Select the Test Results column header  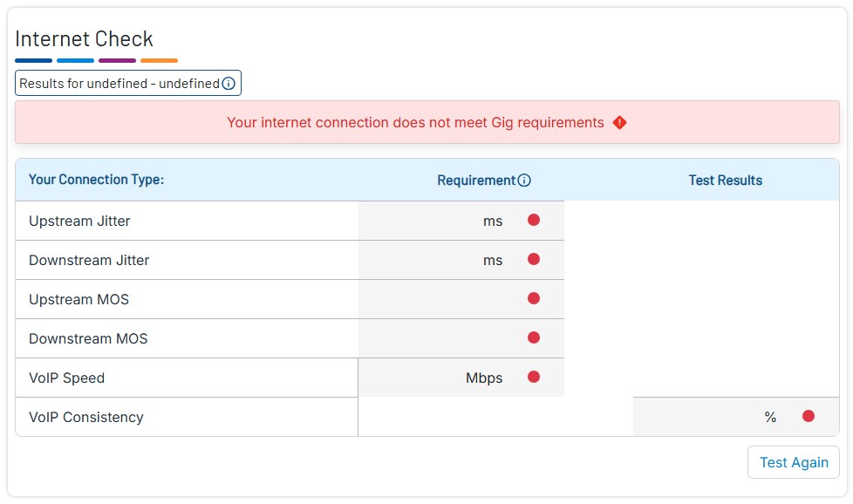pyautogui.click(x=726, y=180)
